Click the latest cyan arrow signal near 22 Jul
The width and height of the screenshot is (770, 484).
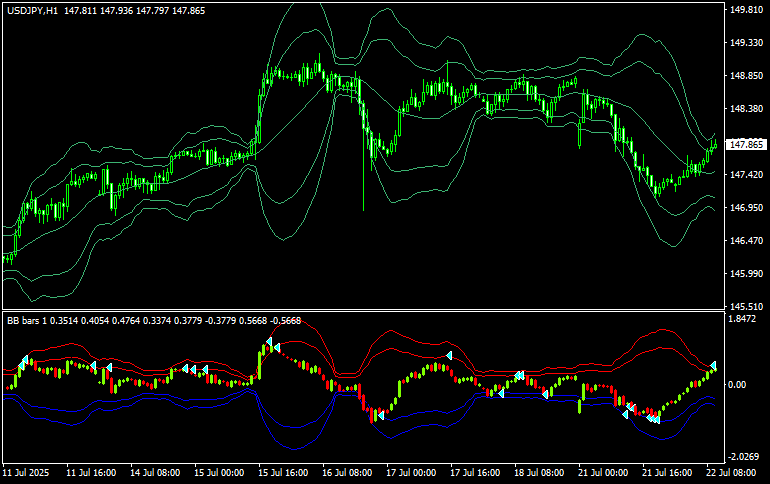point(714,365)
